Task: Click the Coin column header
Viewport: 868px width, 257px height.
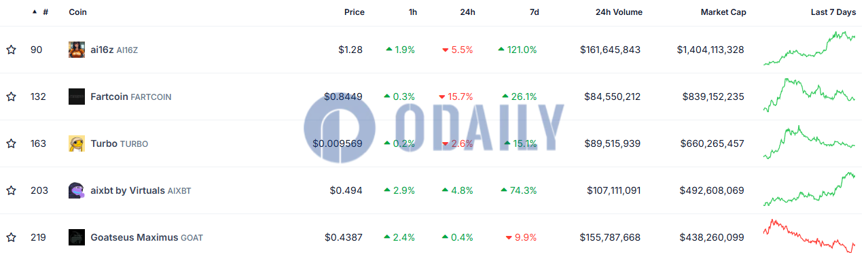Action: point(77,12)
